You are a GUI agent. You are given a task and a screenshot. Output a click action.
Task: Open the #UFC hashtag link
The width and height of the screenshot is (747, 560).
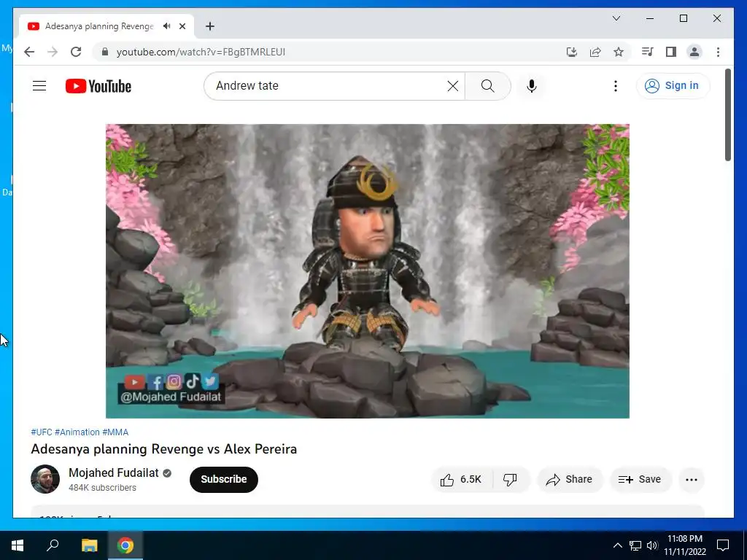[42, 432]
